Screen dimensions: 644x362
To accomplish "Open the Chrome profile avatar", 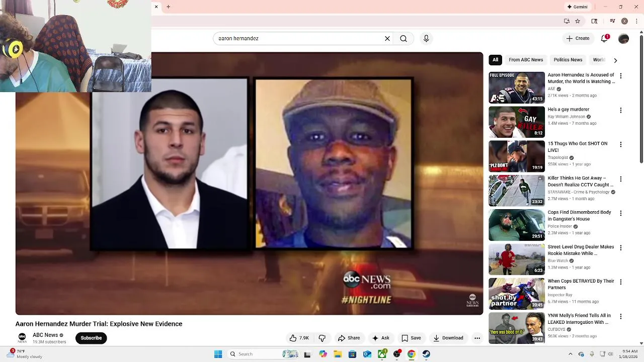I will click(x=624, y=21).
